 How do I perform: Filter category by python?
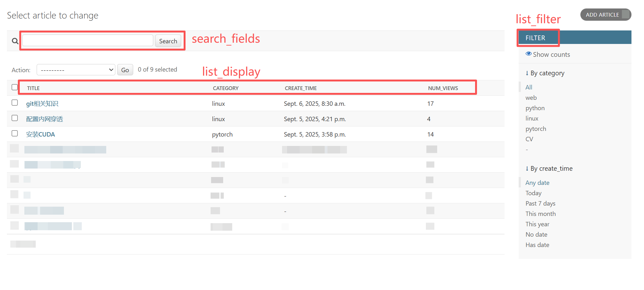tap(535, 108)
